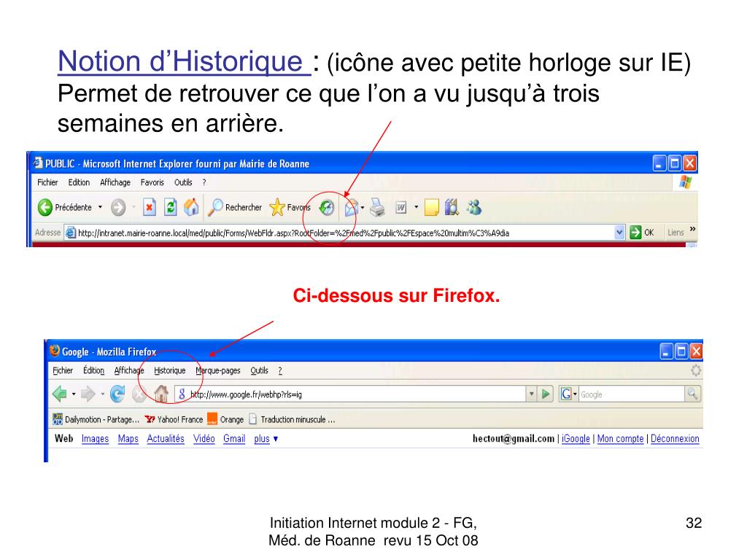Open the Historique menu in Firefox

pos(169,370)
